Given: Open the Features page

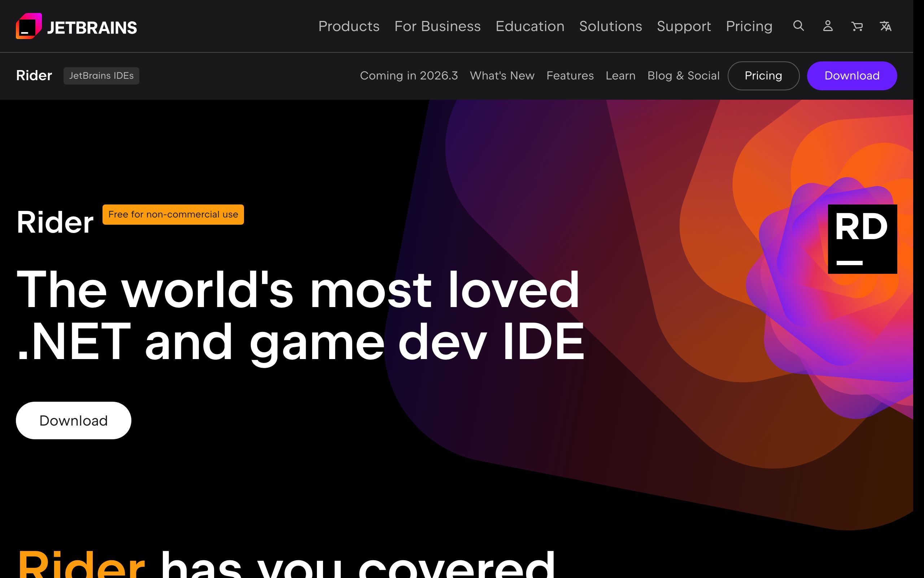Looking at the screenshot, I should point(570,76).
